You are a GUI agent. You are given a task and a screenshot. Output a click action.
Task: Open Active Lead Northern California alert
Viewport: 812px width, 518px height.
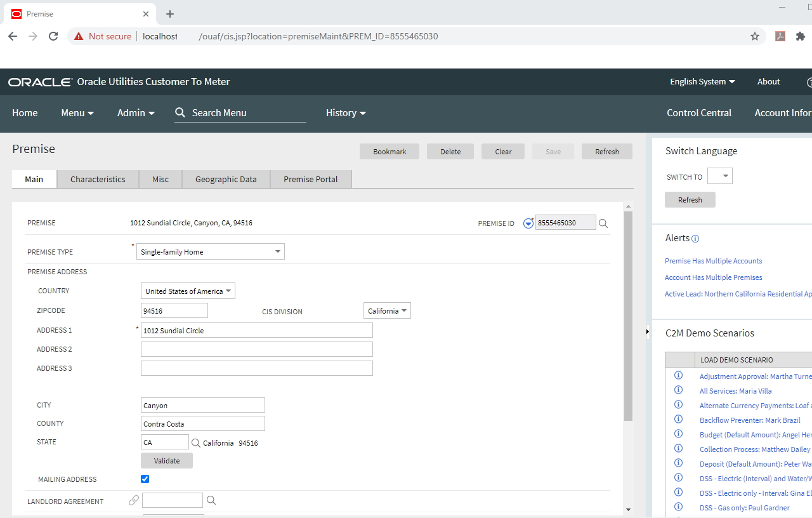pos(738,294)
